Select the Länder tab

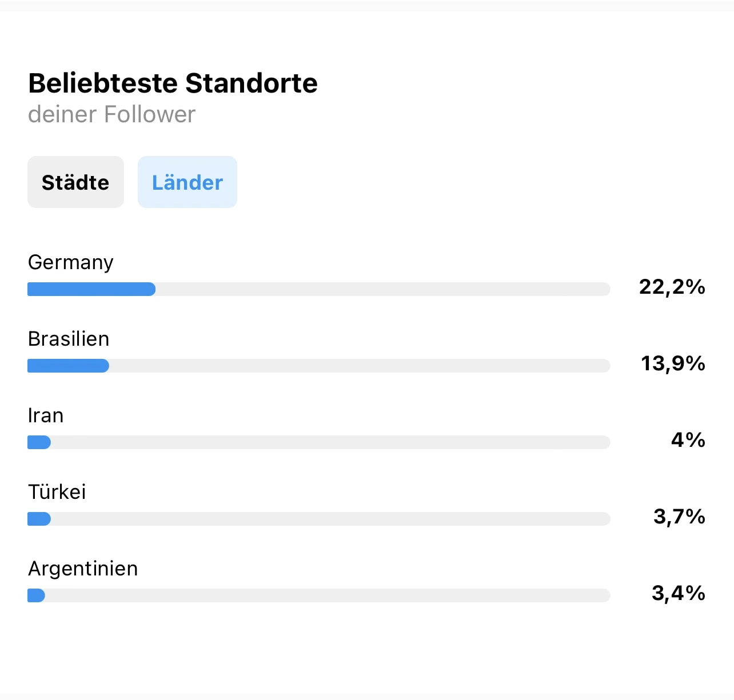click(x=187, y=182)
